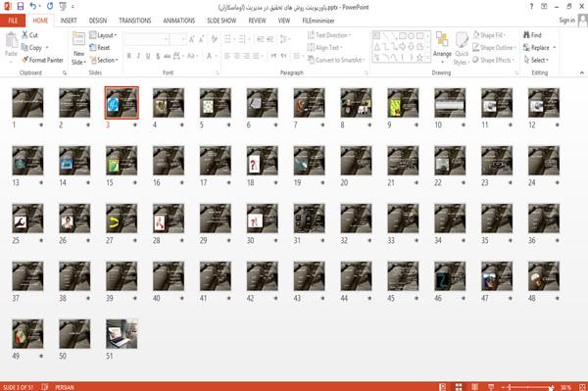Switch to the INSERT tab
The image size is (588, 391).
coord(69,21)
